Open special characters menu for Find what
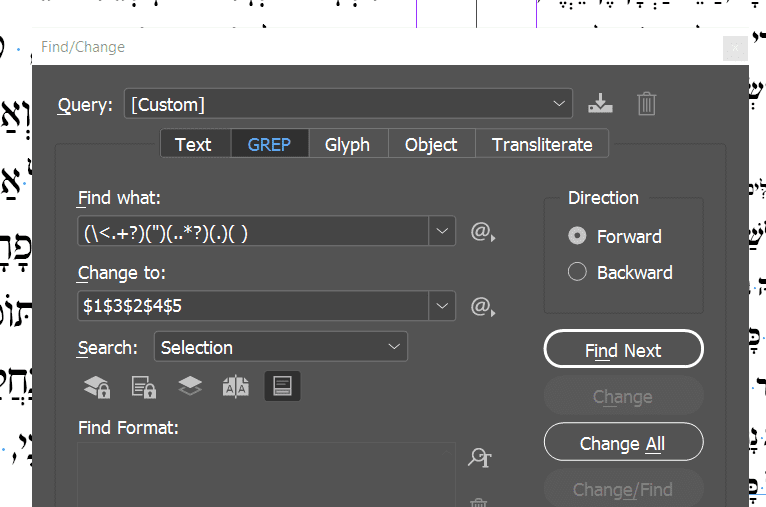This screenshot has height=507, width=766. (x=483, y=232)
